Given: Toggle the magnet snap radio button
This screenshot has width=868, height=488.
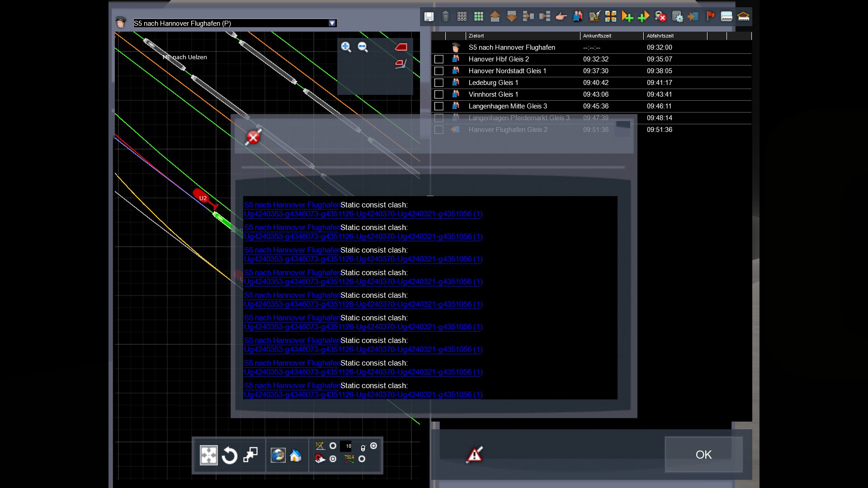Looking at the screenshot, I should point(333,459).
